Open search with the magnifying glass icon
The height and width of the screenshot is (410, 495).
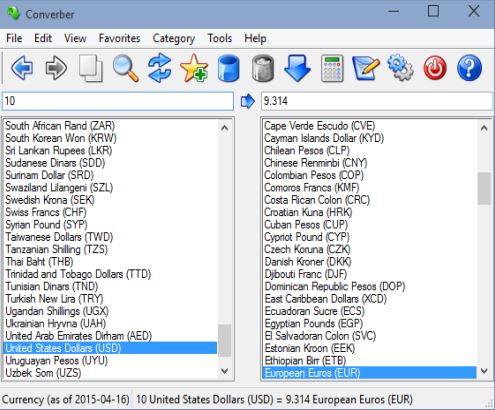pos(126,68)
